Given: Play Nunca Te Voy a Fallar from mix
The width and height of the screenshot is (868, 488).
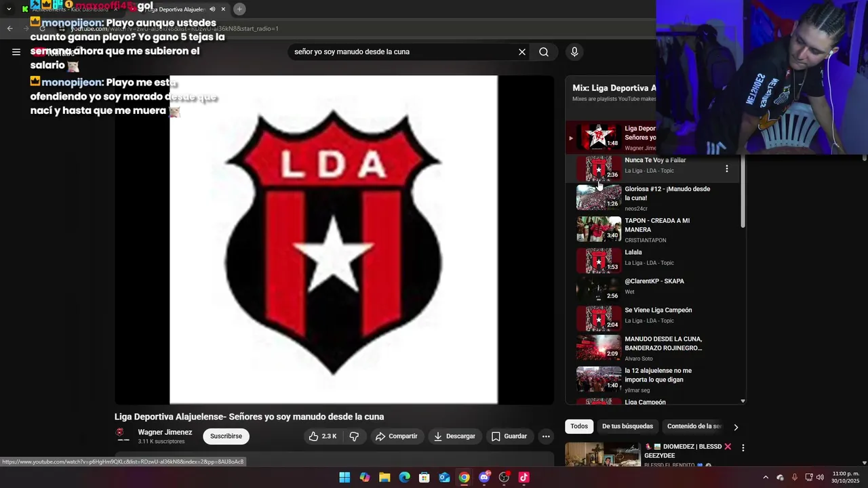Looking at the screenshot, I should 651,168.
